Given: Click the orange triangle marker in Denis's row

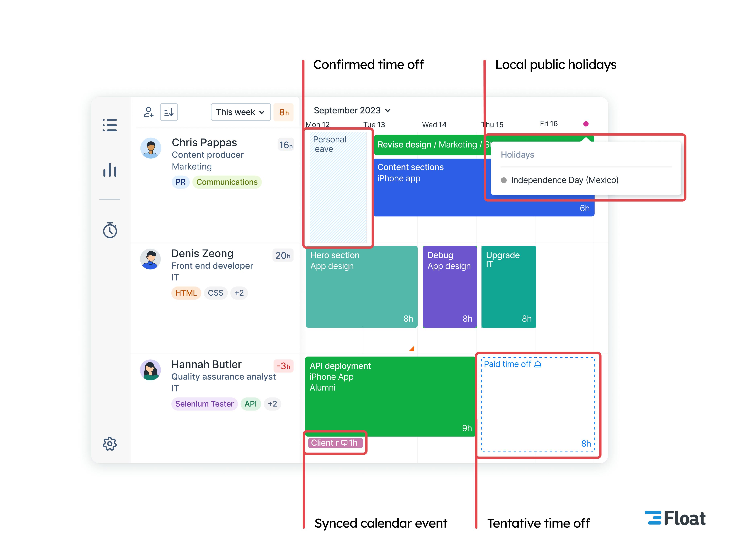Looking at the screenshot, I should click(x=412, y=348).
